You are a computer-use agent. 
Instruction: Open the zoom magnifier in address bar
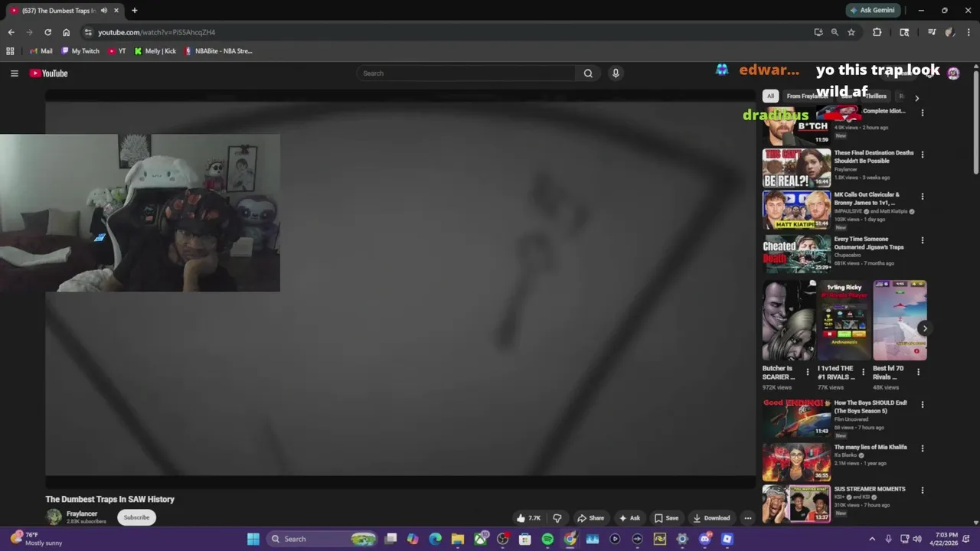(835, 32)
